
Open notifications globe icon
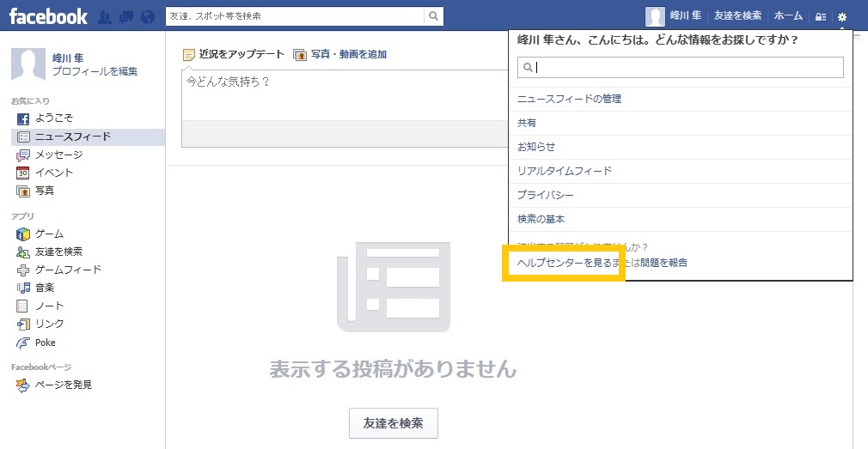148,17
